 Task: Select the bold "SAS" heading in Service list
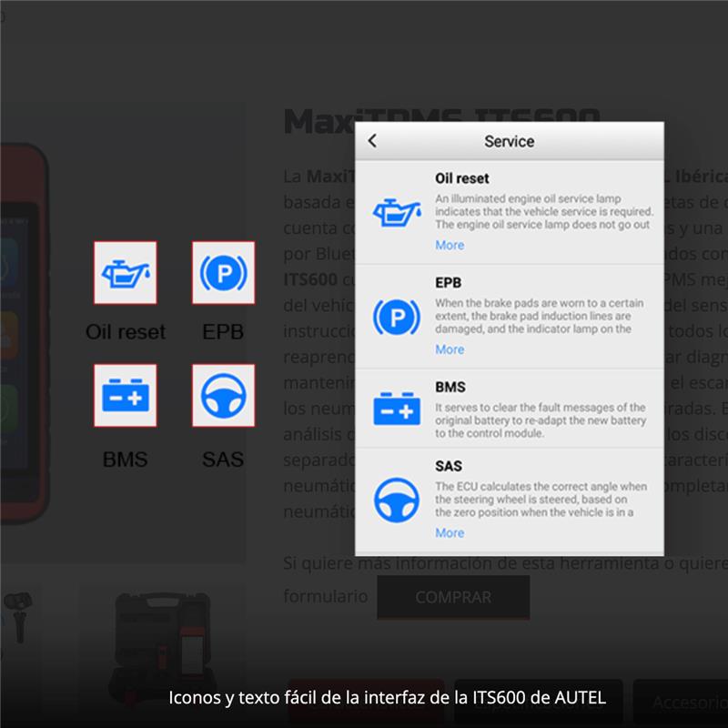coord(449,466)
